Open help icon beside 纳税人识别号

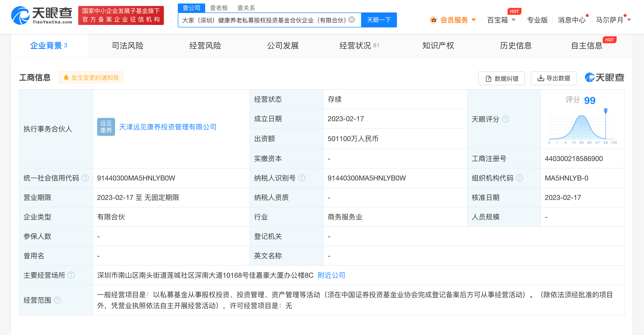[302, 178]
